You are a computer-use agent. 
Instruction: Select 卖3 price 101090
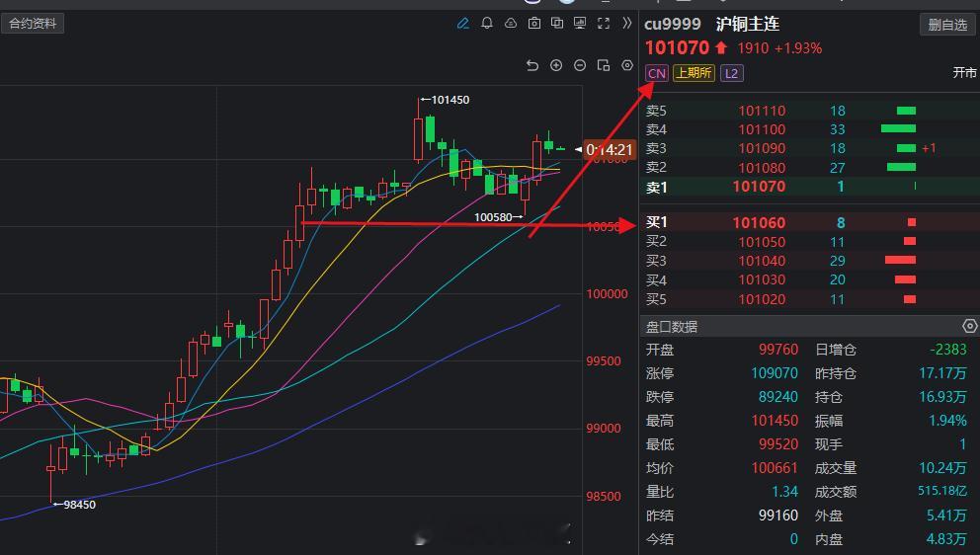(762, 148)
